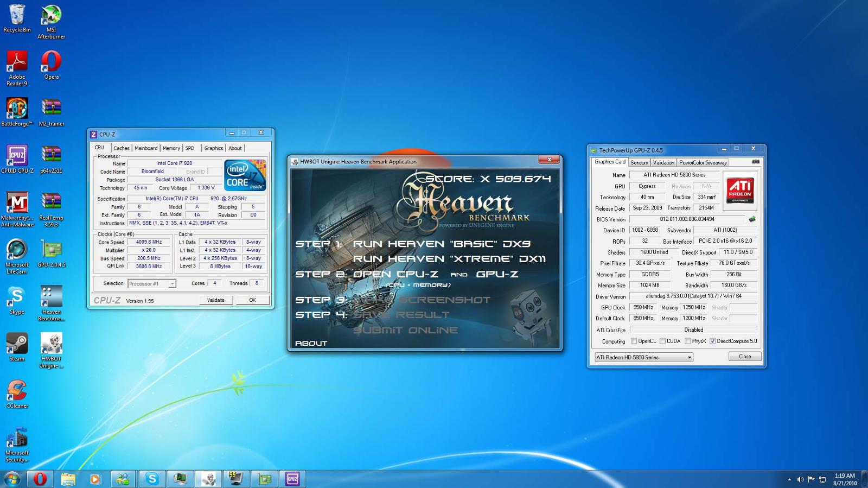Toggle the CUDA checkbox in GPU-Z

point(662,341)
